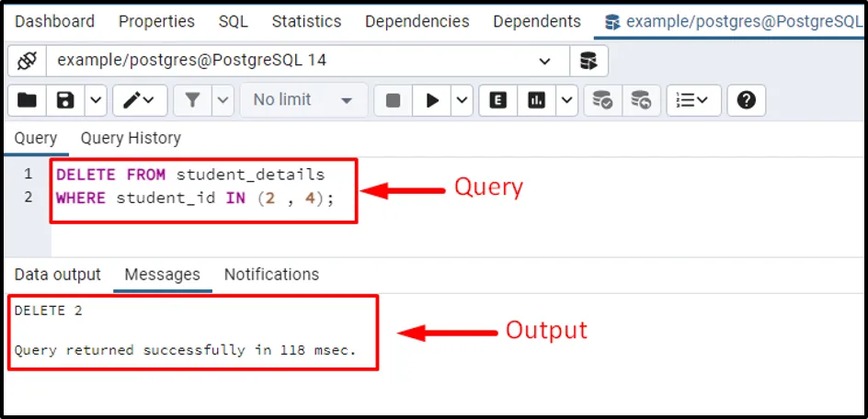
Task: Expand the save options dropdown arrow
Action: [96, 100]
